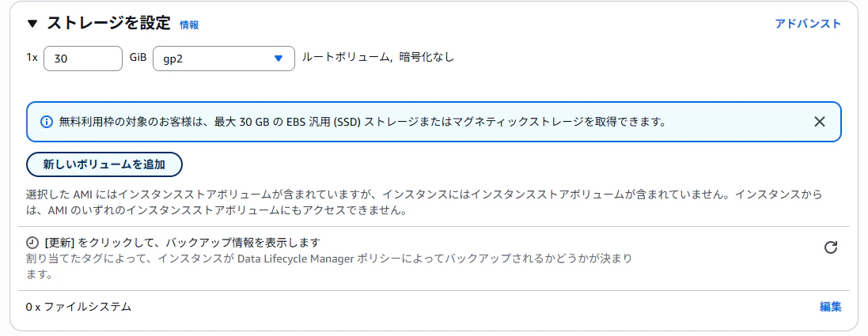
Task: Click the blue arrow in gp2 selector
Action: [x=279, y=59]
